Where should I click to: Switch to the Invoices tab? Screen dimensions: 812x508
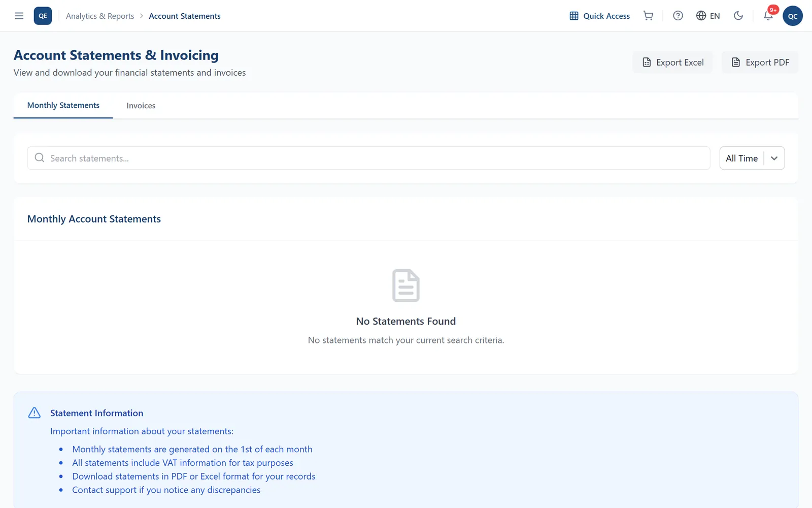141,106
